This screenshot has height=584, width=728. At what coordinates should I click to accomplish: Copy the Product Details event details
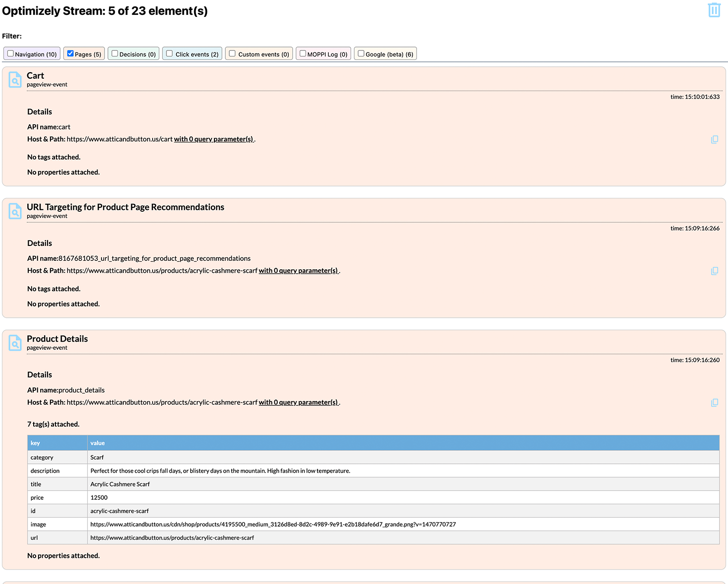[x=714, y=403]
